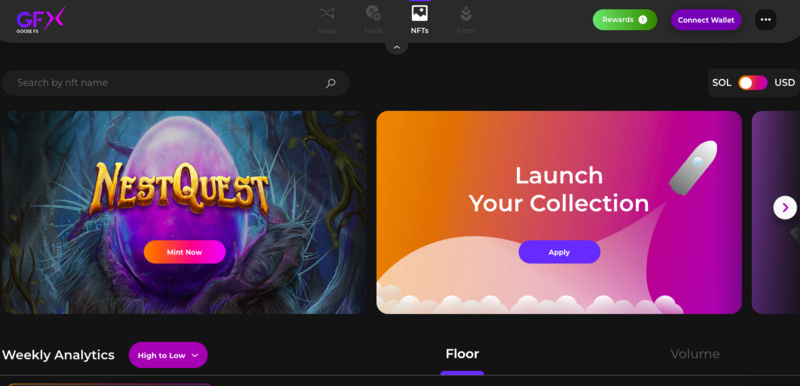The width and height of the screenshot is (800, 386).
Task: Select the NFTs picture icon
Action: click(x=419, y=13)
